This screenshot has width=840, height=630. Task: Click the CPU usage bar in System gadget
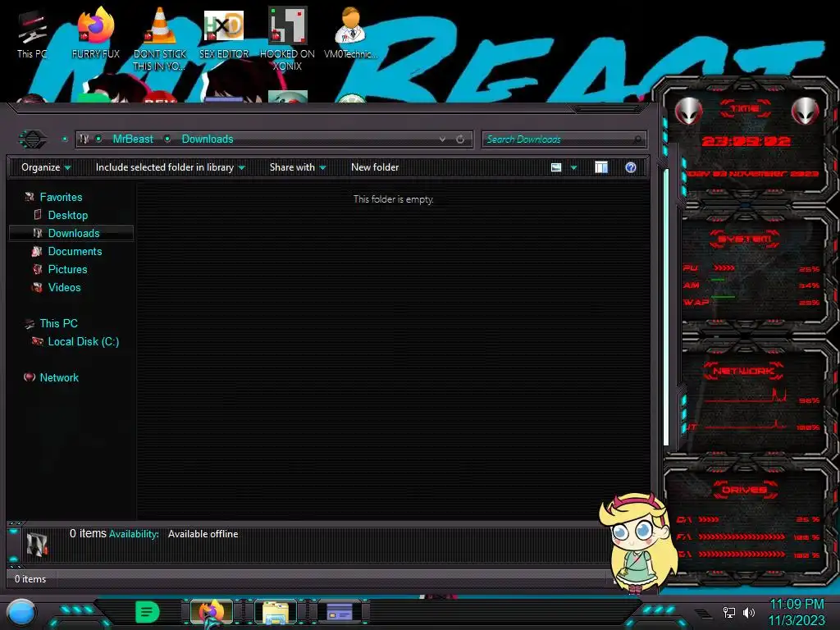pos(724,268)
